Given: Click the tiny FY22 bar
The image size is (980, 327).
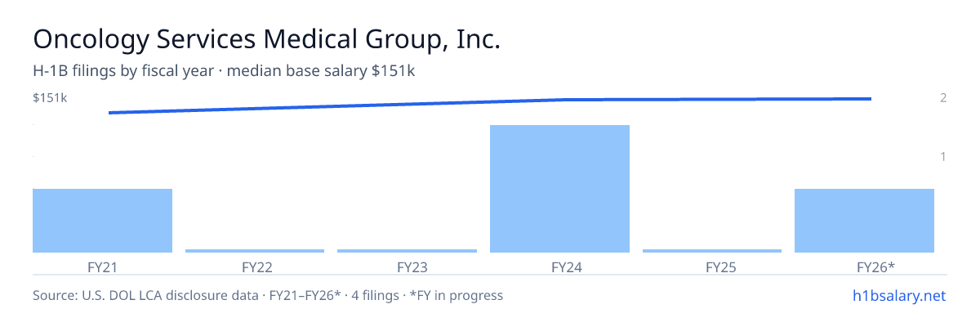Looking at the screenshot, I should [255, 251].
